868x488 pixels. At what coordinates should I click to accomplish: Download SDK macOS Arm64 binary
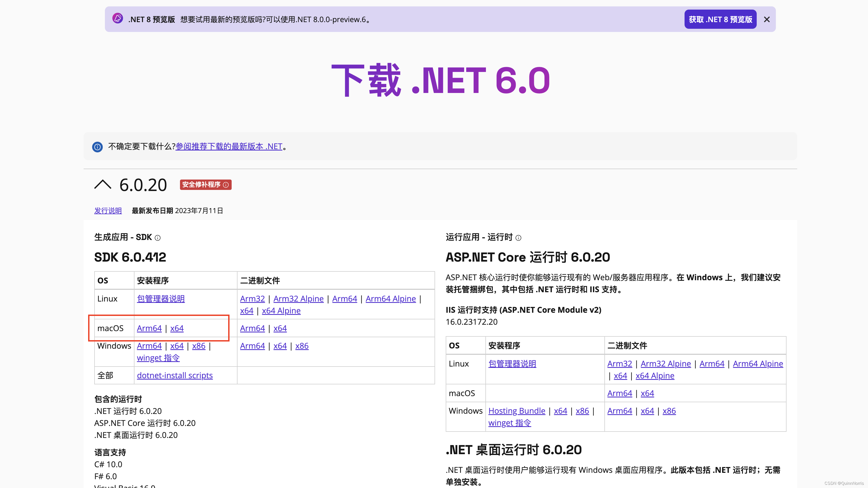pos(252,328)
